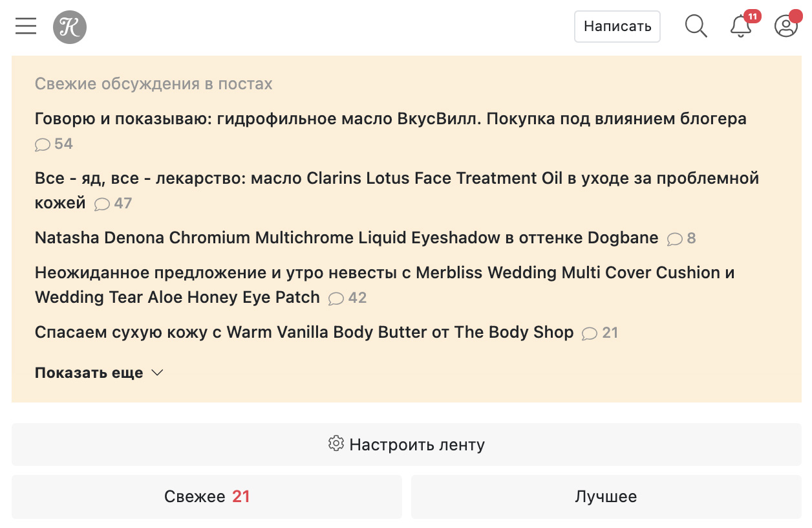This screenshot has height=528, width=812.
Task: Click comment bubble icon showing 54 comments
Action: (x=43, y=145)
